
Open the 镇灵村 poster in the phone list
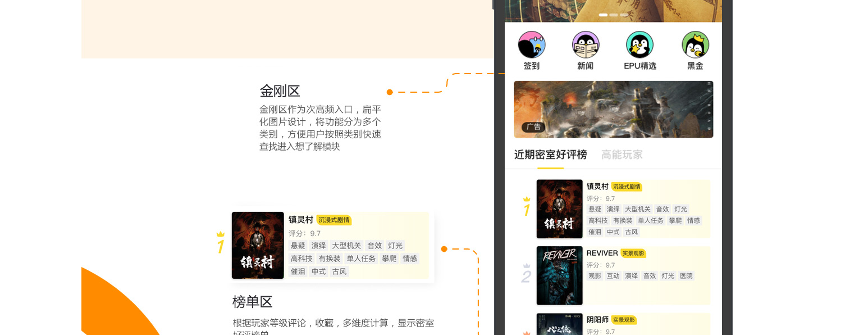[559, 209]
